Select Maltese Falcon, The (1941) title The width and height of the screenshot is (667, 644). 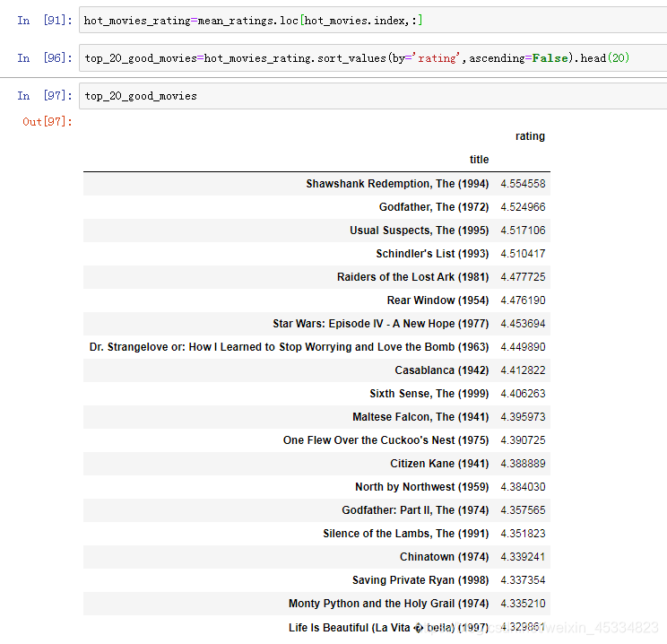click(x=420, y=417)
